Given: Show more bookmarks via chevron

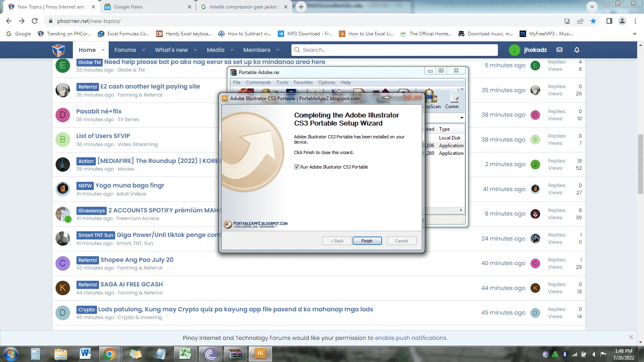Looking at the screenshot, I should (x=635, y=34).
